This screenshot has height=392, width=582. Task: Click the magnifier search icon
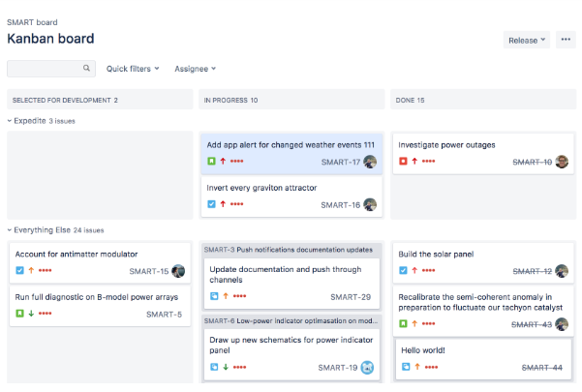(x=86, y=69)
